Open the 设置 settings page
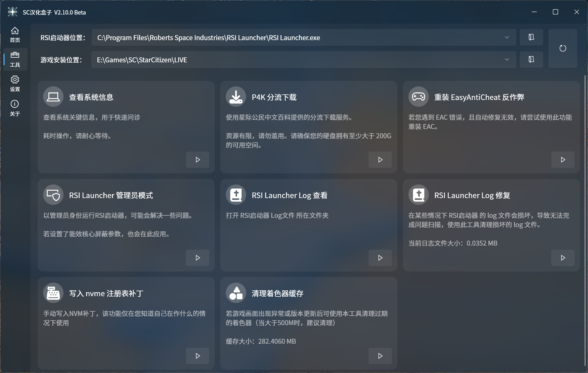The image size is (588, 373). point(15,84)
